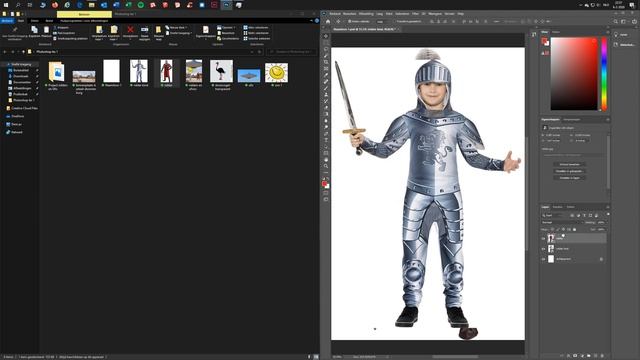The image size is (640, 360).
Task: Open Explorer address bar history dropdown
Action: click(252, 52)
